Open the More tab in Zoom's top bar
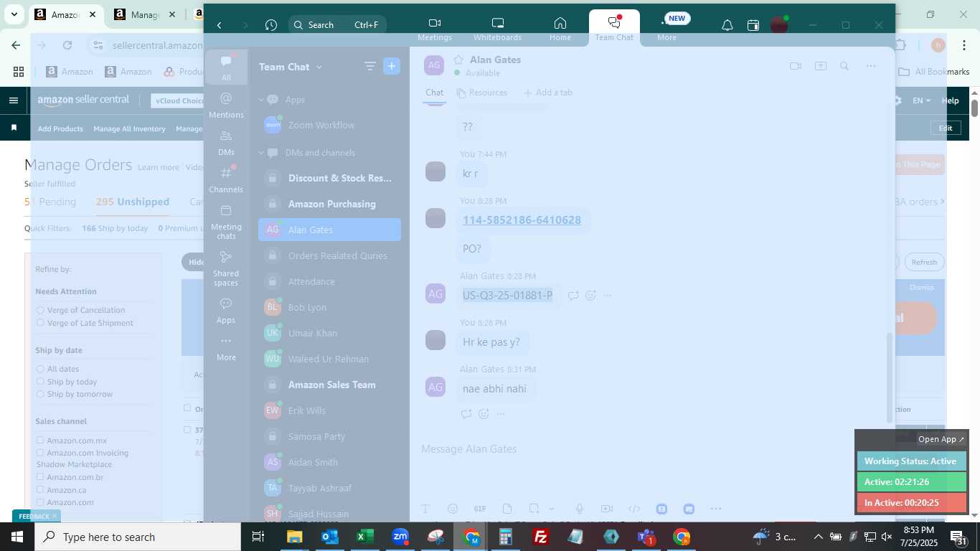The height and width of the screenshot is (551, 980). point(666,29)
